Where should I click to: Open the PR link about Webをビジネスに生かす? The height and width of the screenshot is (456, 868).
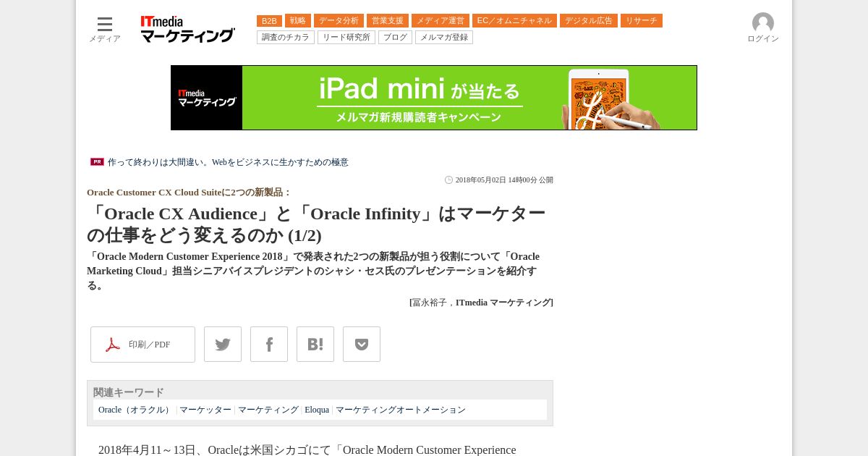pos(228,162)
